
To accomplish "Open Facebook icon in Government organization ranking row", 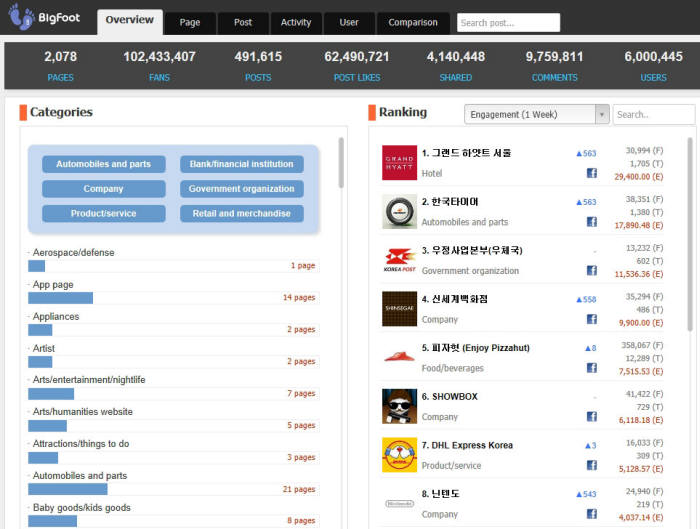I will tap(592, 271).
